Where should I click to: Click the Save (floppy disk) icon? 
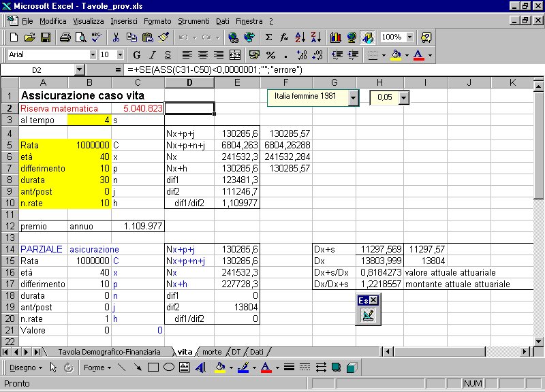[x=46, y=37]
